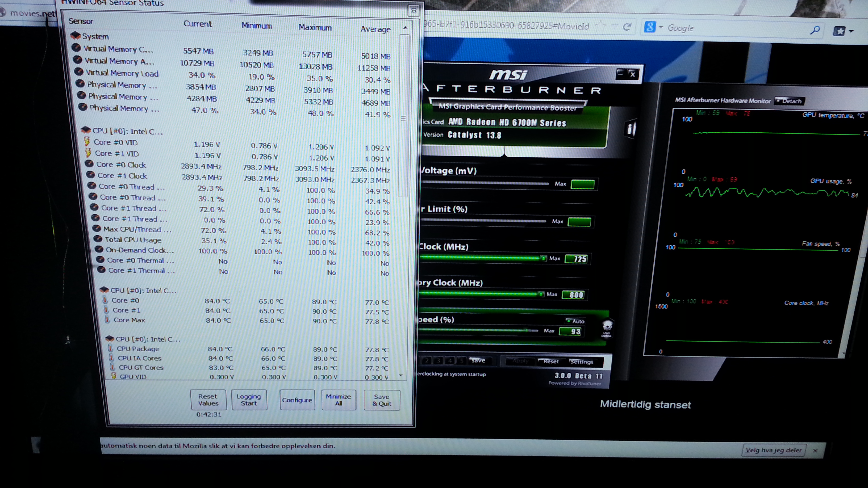Select Afterburner profile slot 3
The height and width of the screenshot is (488, 868).
(x=438, y=360)
